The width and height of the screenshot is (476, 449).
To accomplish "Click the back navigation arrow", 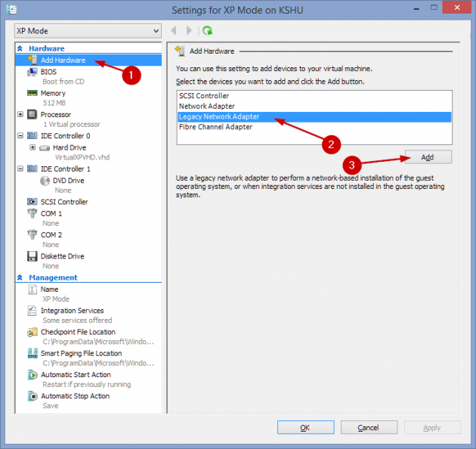I will [x=174, y=30].
